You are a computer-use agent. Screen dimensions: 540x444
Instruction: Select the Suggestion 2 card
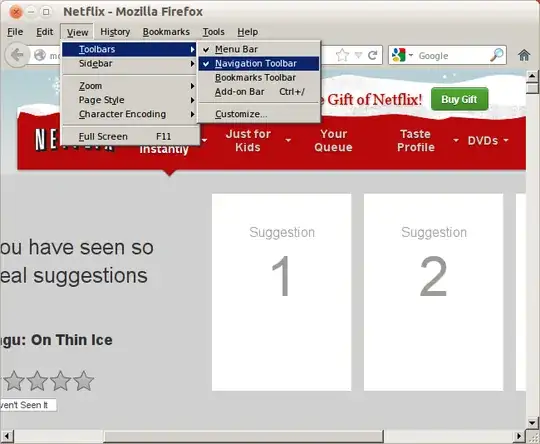(x=433, y=292)
